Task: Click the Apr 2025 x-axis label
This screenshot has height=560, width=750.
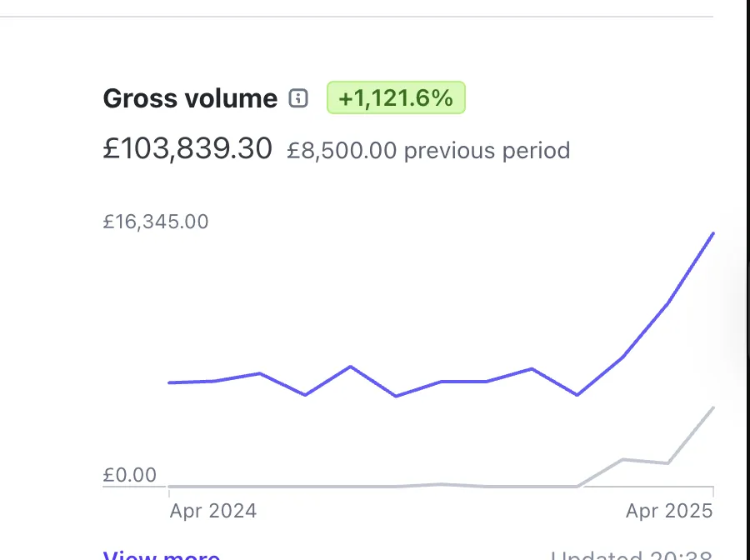Action: point(669,511)
